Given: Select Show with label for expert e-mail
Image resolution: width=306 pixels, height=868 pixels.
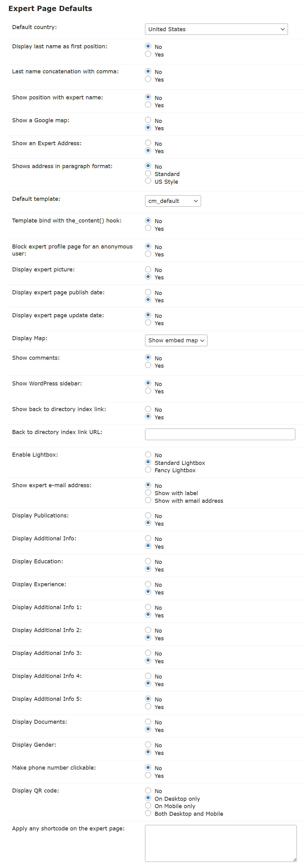Looking at the screenshot, I should (148, 492).
